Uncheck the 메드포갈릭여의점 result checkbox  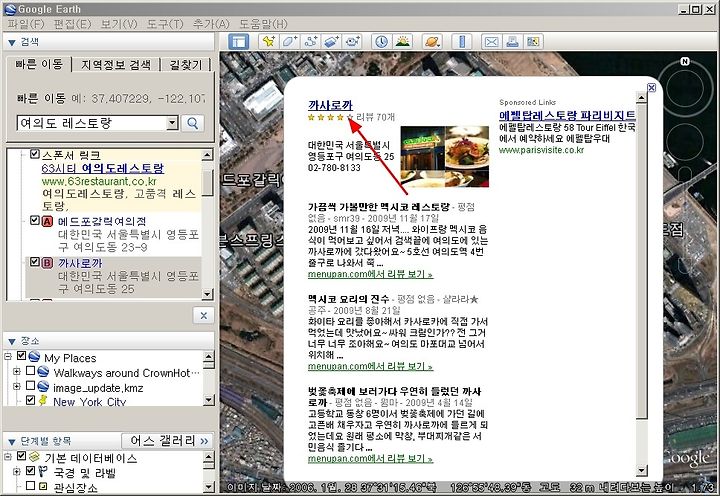[34, 220]
